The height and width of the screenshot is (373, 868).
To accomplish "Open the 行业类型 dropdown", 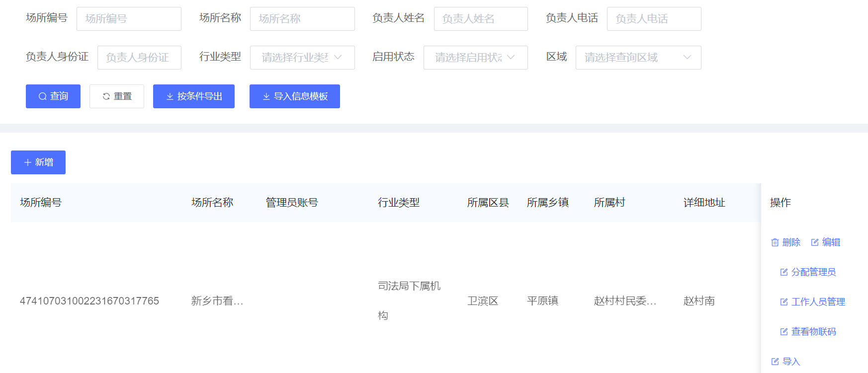I will coord(302,58).
